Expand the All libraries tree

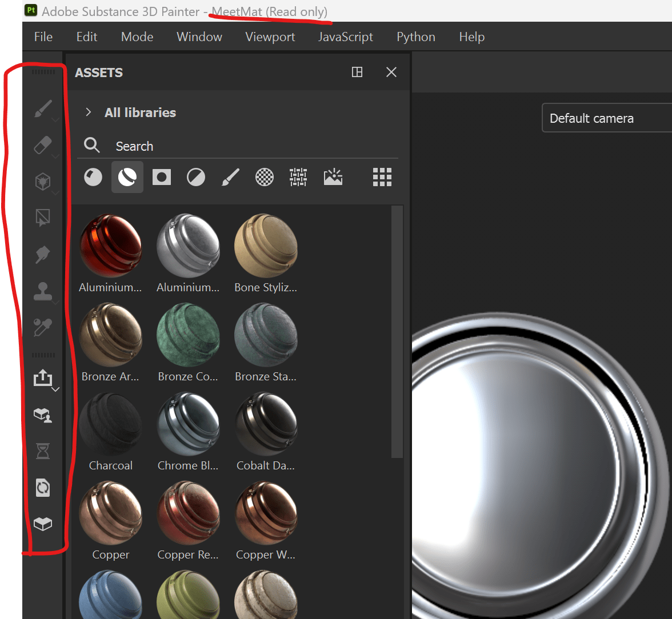89,112
